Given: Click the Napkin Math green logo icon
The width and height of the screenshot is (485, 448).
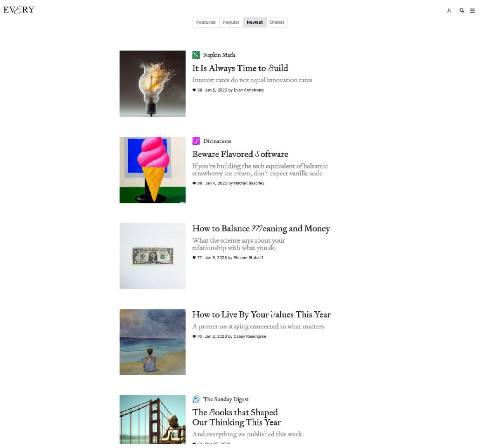Looking at the screenshot, I should click(196, 55).
